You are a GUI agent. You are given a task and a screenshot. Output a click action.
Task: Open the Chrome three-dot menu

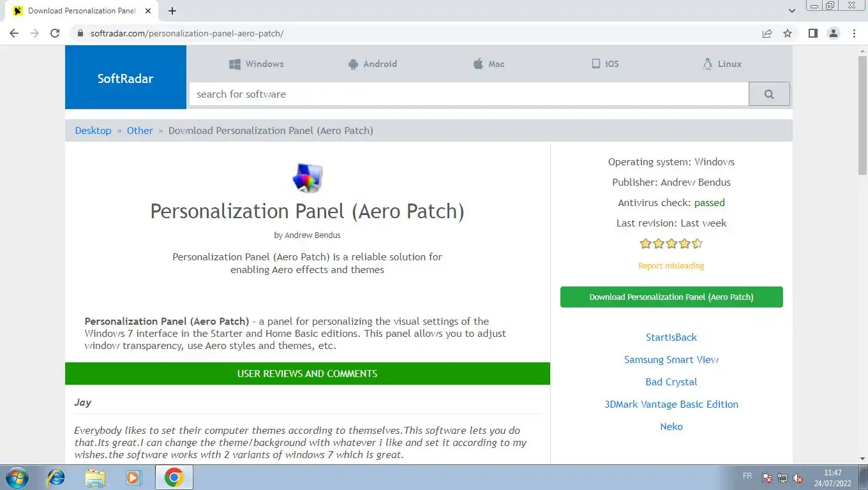pos(854,33)
